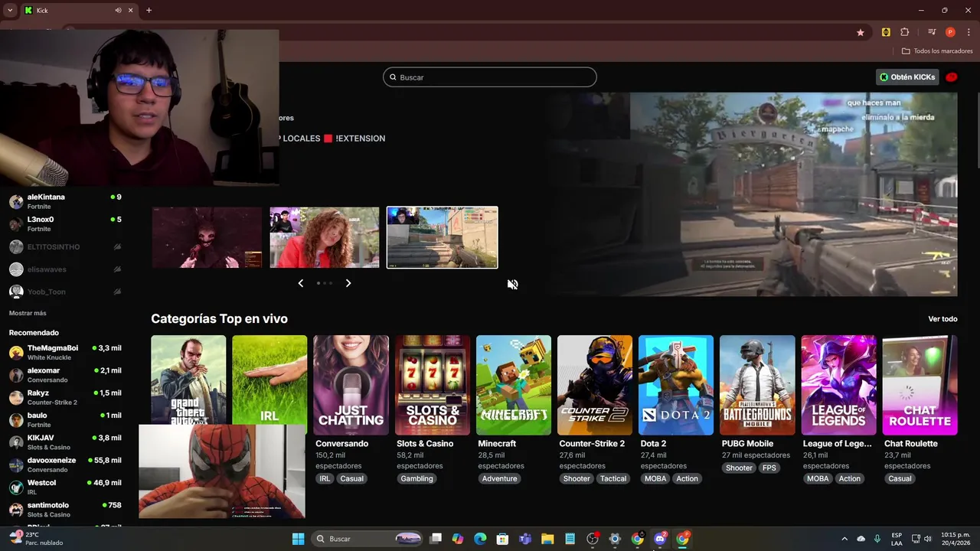Screen dimensions: 980x551
Task: Select the highlighted shooter game stream thumbnail
Action: tap(443, 237)
